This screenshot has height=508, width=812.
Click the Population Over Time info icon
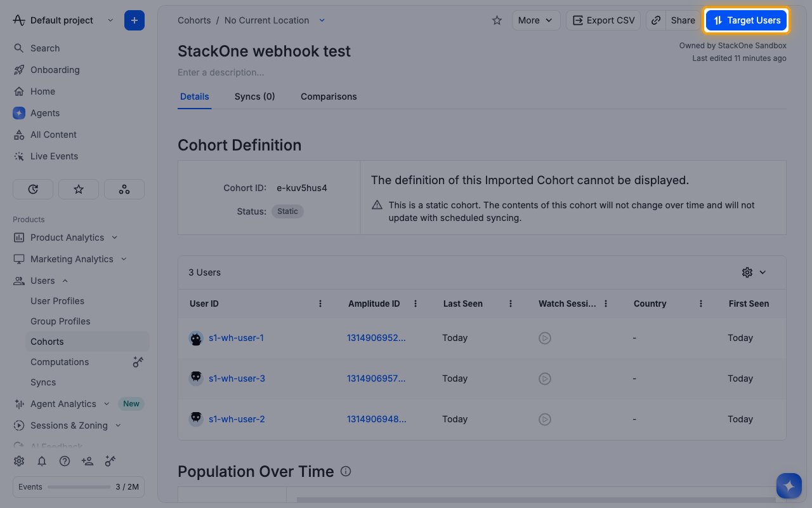tap(346, 471)
